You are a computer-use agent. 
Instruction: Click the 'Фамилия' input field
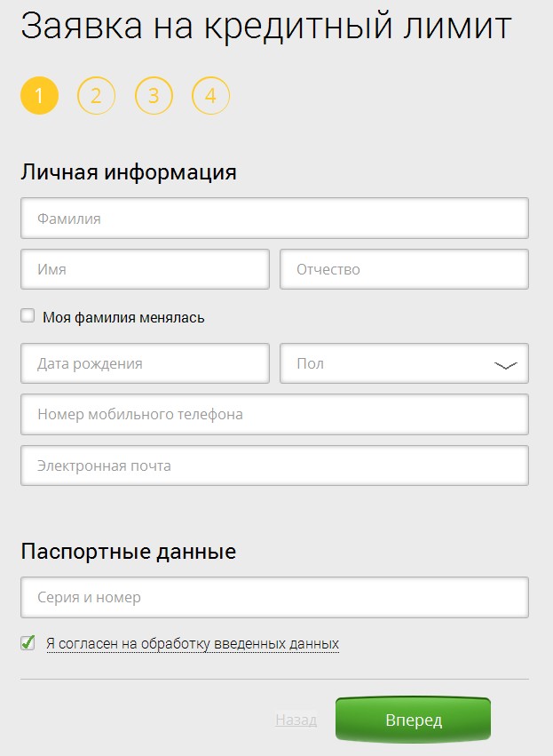coord(274,218)
